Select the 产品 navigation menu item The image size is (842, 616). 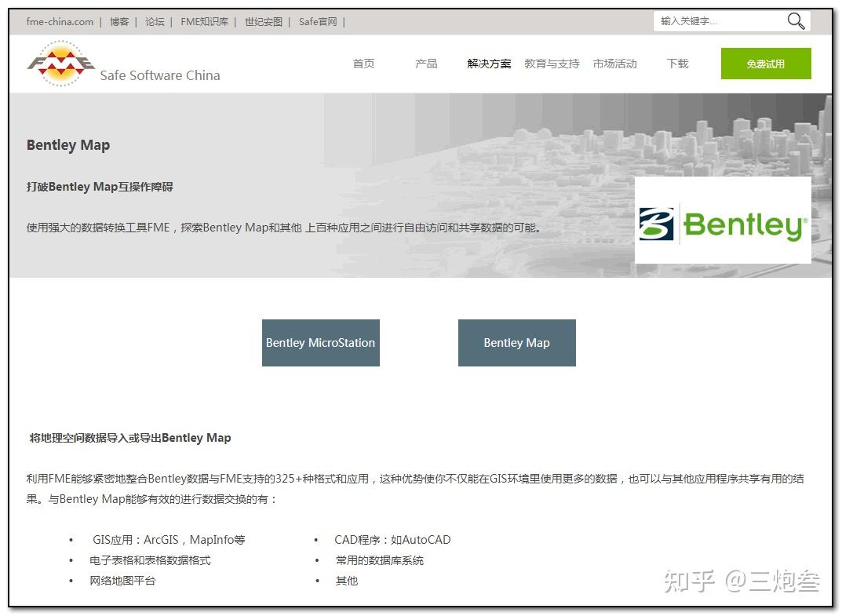pyautogui.click(x=426, y=64)
